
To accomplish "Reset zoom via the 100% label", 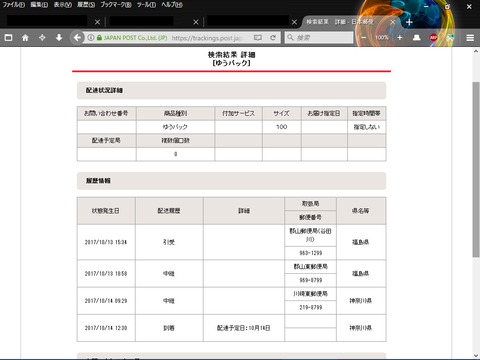I will click(382, 38).
